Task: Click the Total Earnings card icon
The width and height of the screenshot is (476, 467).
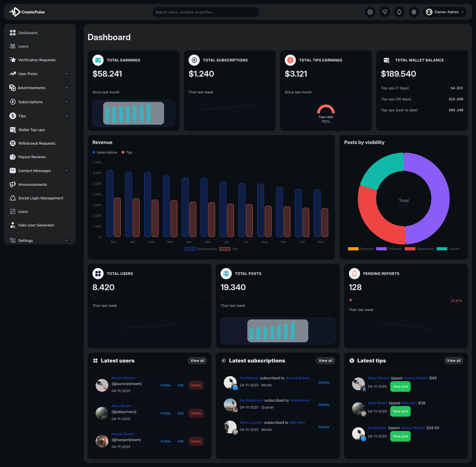Action: click(98, 60)
